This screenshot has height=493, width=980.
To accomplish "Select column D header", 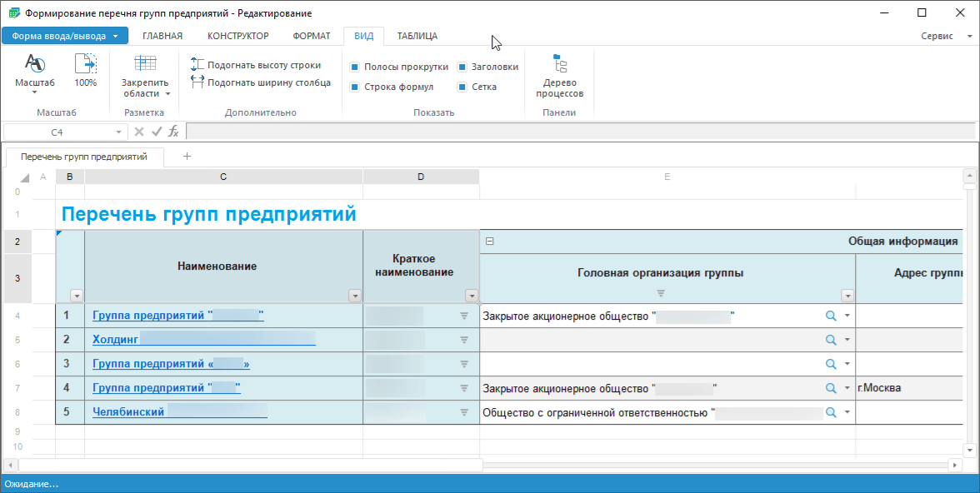I will point(421,177).
